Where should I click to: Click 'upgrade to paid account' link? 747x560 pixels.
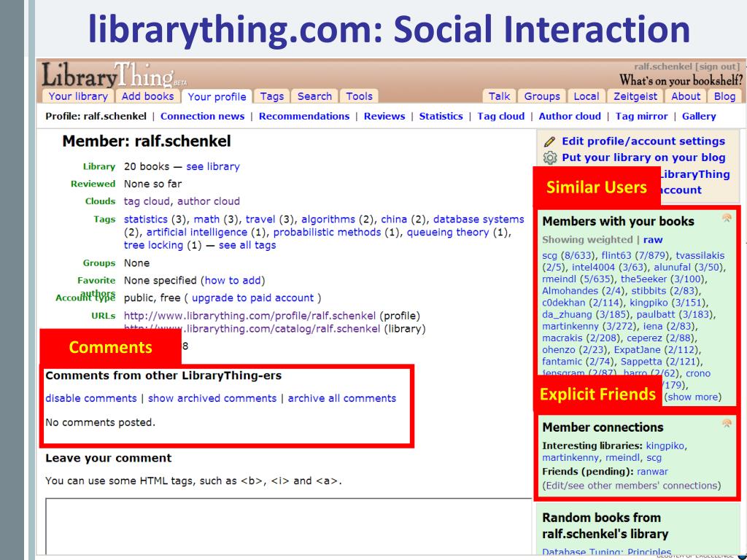[253, 298]
